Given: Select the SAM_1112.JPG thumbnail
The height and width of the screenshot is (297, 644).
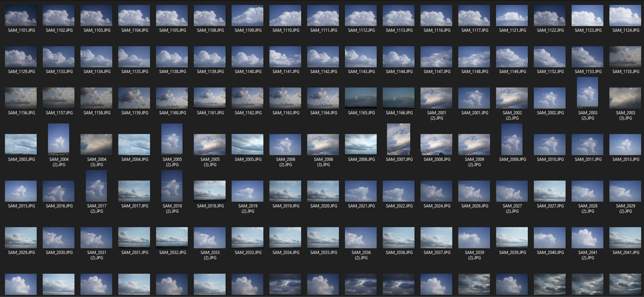Looking at the screenshot, I should pos(361,15).
